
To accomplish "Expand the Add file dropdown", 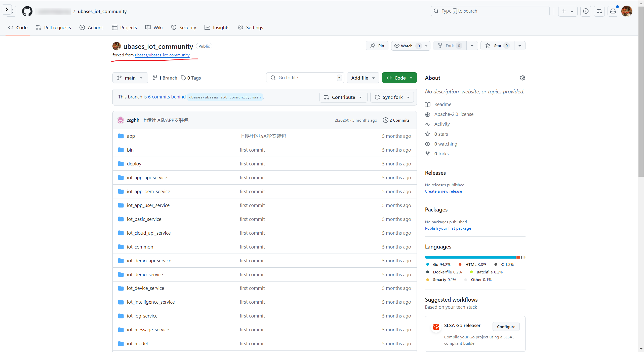I will [x=363, y=78].
